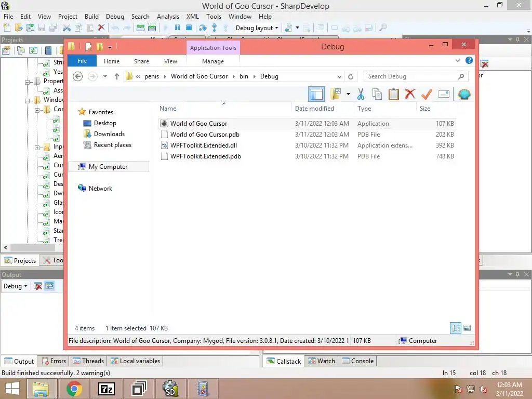The height and width of the screenshot is (399, 532).
Task: Open the Explorer recent locations dropdown arrow
Action: [105, 76]
